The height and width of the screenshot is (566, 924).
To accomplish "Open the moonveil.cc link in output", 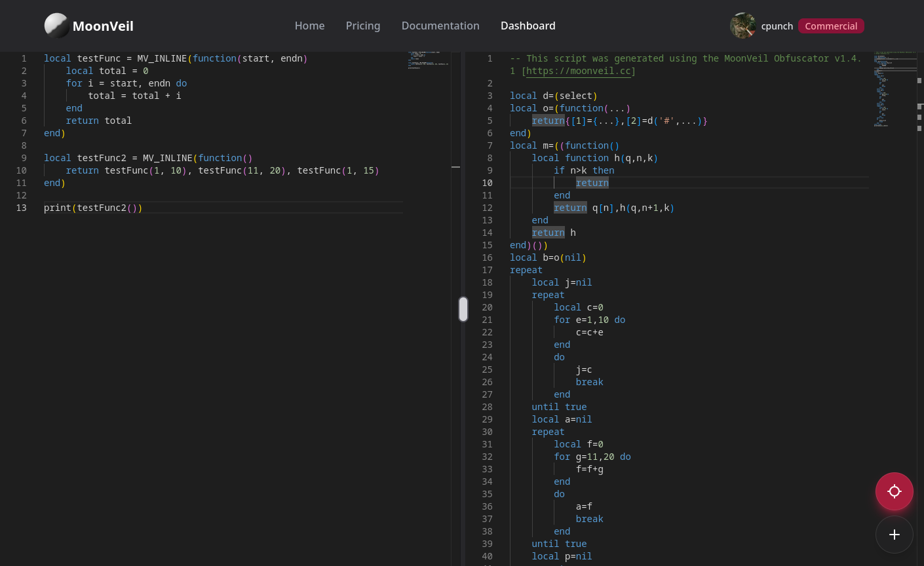I will click(x=578, y=71).
